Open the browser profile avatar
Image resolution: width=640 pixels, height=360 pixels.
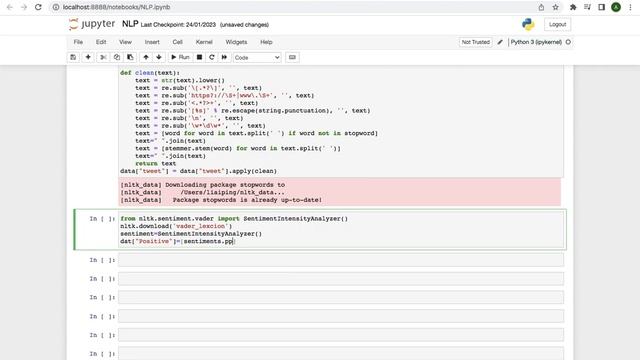tap(616, 7)
